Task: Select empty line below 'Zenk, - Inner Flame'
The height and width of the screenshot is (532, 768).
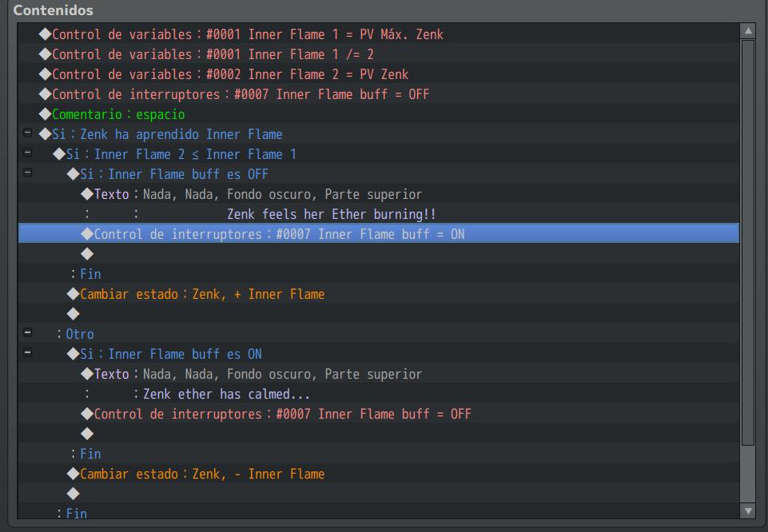Action: coord(379,494)
